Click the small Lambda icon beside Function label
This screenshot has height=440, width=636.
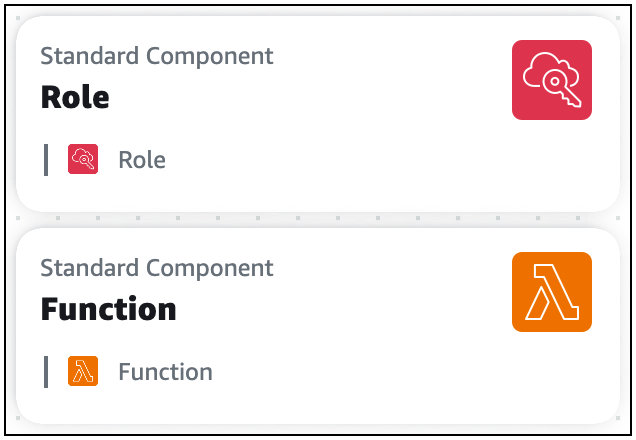pos(82,372)
